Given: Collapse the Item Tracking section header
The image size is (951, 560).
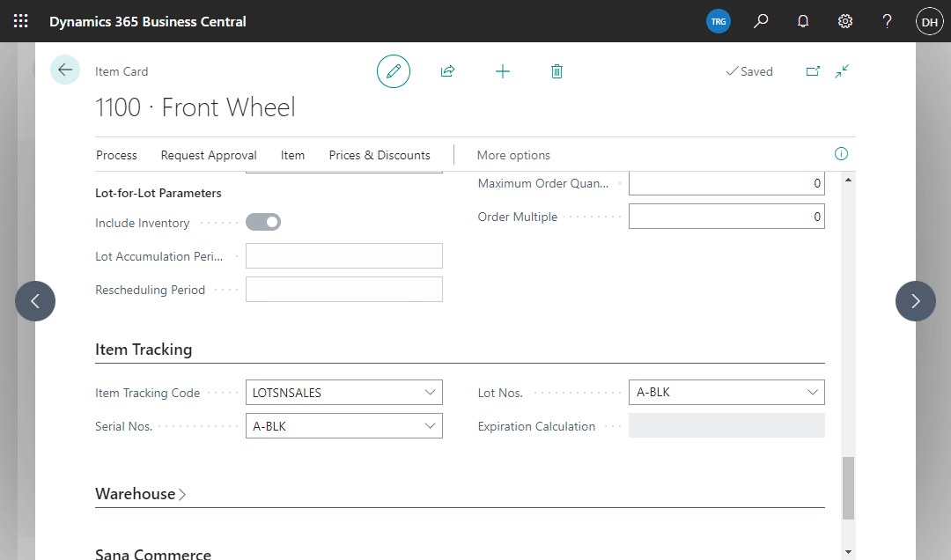Looking at the screenshot, I should tap(144, 350).
